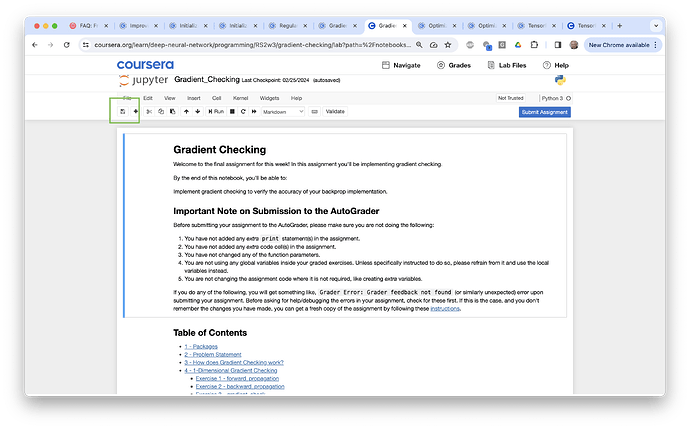This screenshot has height=429, width=690.
Task: Open the Chrome profile avatar
Action: (x=573, y=45)
